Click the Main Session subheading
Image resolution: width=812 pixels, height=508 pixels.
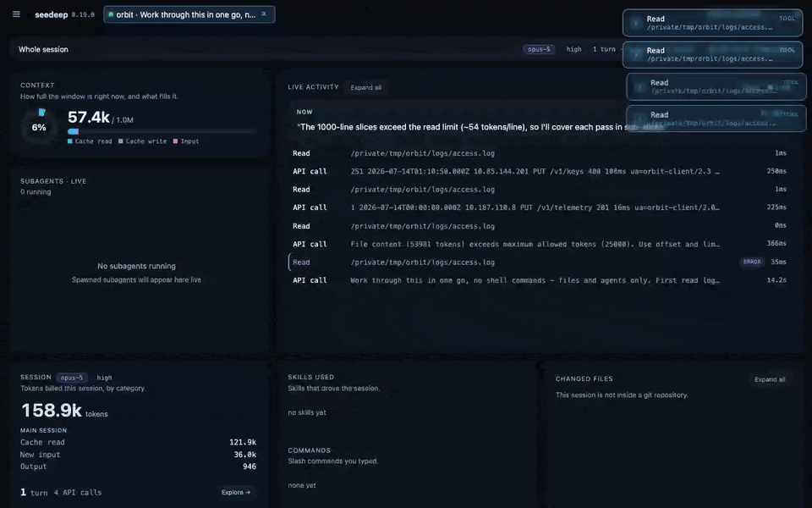point(43,430)
